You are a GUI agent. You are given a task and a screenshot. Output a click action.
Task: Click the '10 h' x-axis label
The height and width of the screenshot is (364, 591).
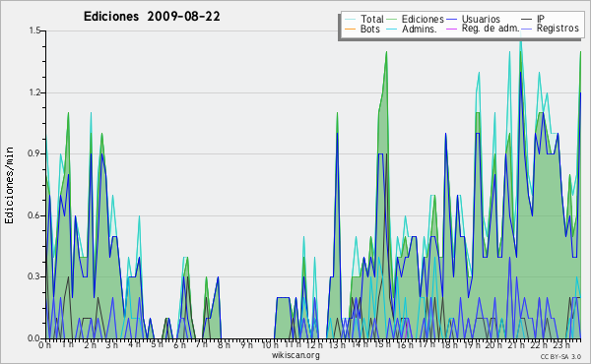[270, 345]
